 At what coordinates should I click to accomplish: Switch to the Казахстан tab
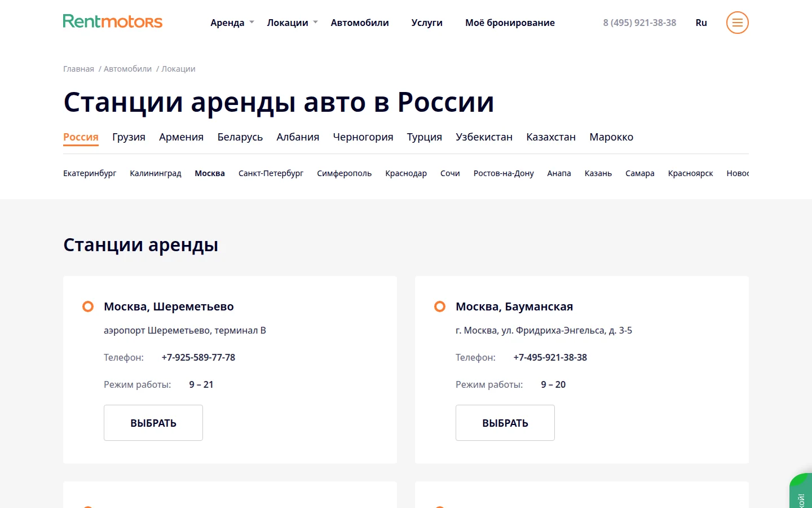pyautogui.click(x=551, y=137)
